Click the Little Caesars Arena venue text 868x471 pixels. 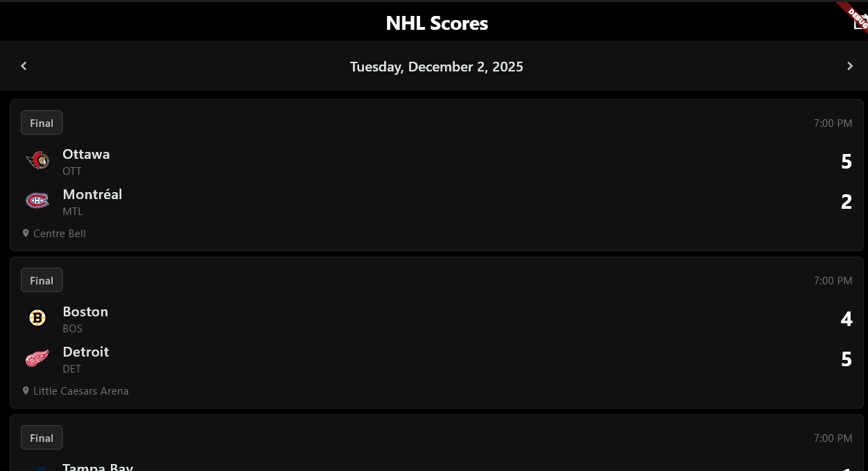(81, 391)
